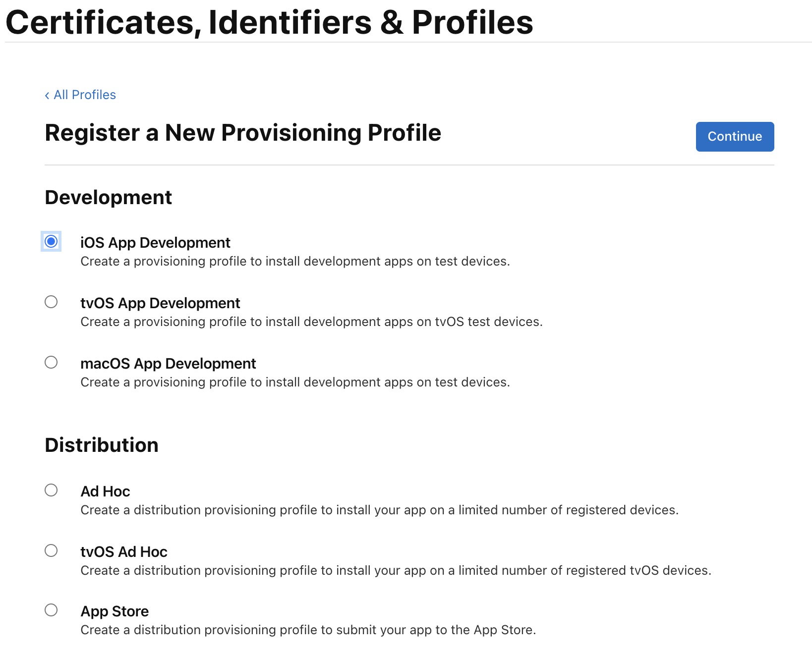Screen dimensions: 812x656
Task: Select the iOS App Development radio button
Action: pos(51,241)
